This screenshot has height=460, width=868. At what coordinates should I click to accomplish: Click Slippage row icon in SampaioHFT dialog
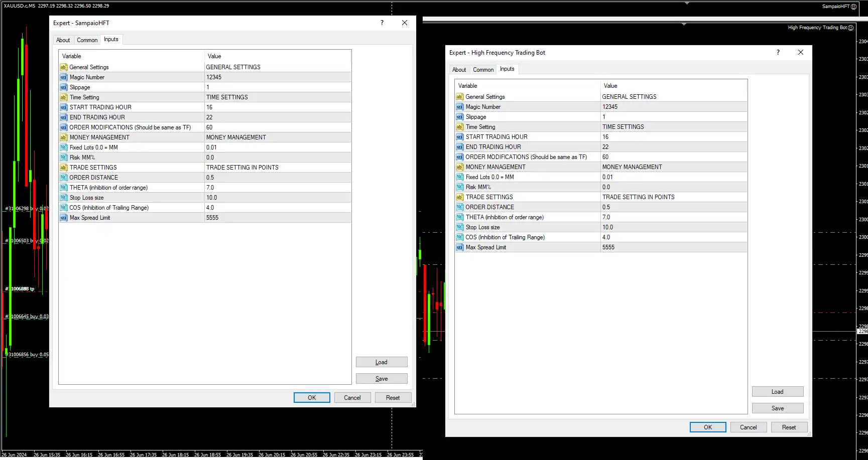click(63, 87)
